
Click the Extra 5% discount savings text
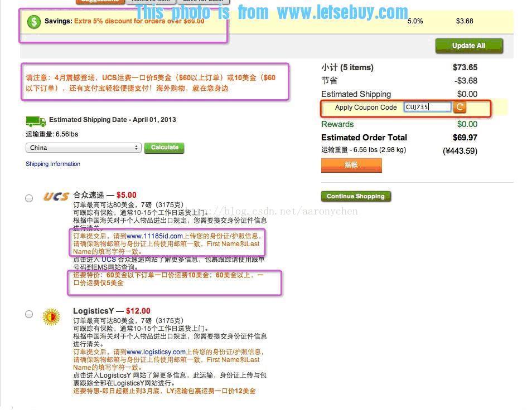tap(139, 21)
